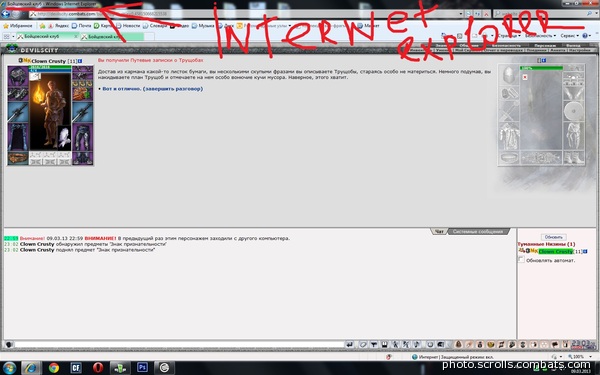Switch to the Системные сообщения tab
This screenshot has height=375, width=600.
(x=478, y=232)
